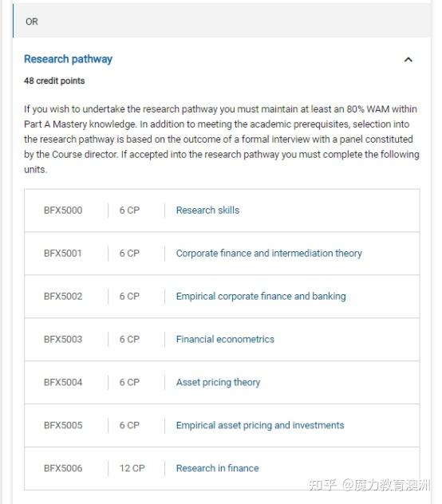442x504 pixels.
Task: Select the BFX5000 unit code
Action: (x=63, y=211)
